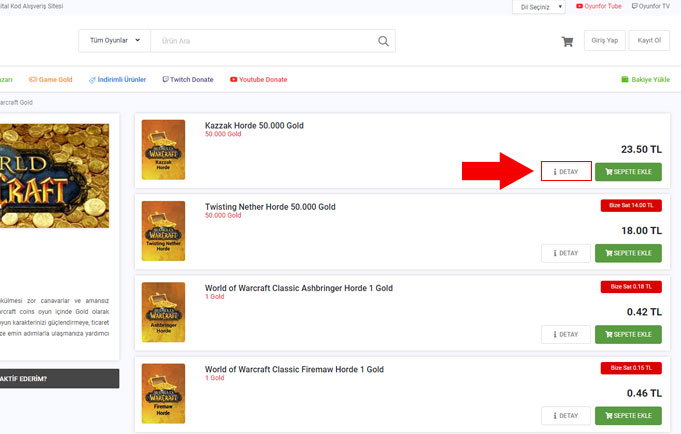The image size is (681, 434).
Task: Open the Game Gold menu item
Action: click(50, 79)
